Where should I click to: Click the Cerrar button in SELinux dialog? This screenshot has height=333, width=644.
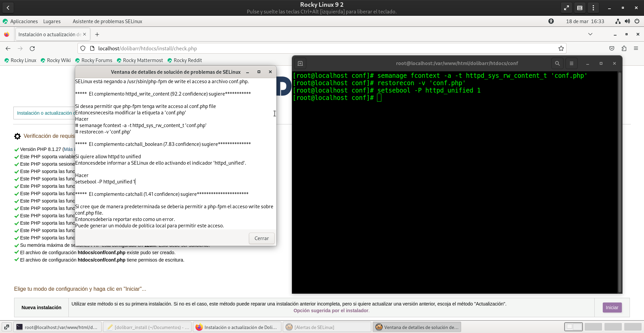(262, 238)
